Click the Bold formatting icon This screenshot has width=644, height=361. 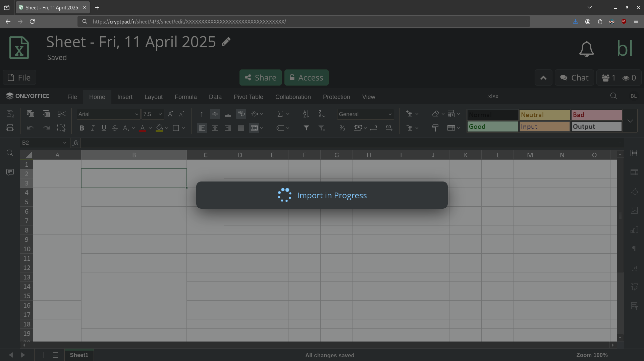[82, 128]
